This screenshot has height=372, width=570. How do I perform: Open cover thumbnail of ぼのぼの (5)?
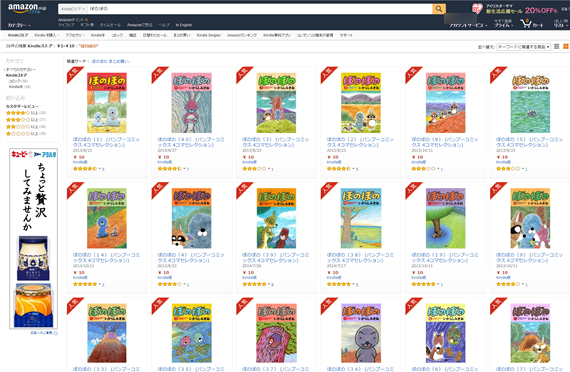tap(530, 103)
